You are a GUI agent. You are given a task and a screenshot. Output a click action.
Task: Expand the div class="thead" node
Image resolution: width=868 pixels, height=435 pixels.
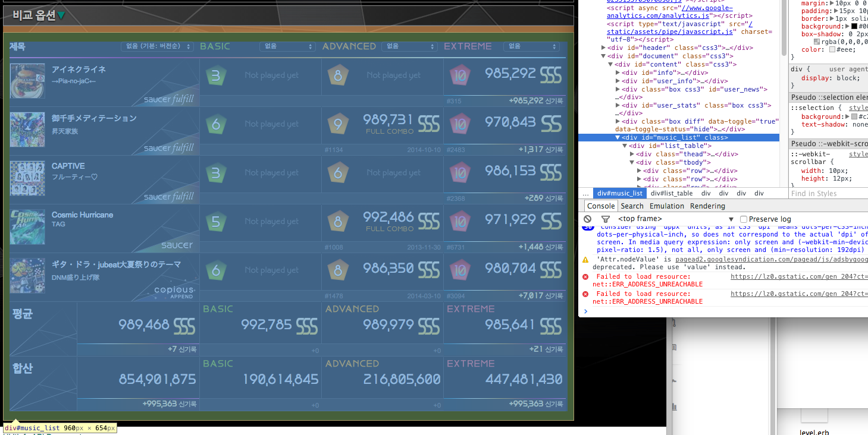pos(632,154)
